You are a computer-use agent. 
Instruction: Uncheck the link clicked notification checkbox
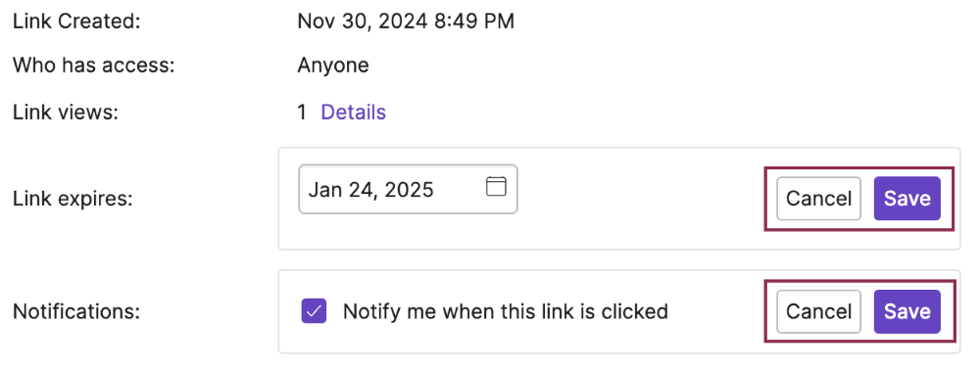coord(314,310)
